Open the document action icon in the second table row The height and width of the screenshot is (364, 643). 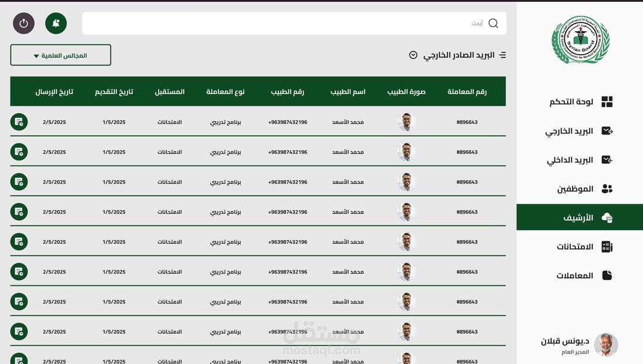coord(19,151)
